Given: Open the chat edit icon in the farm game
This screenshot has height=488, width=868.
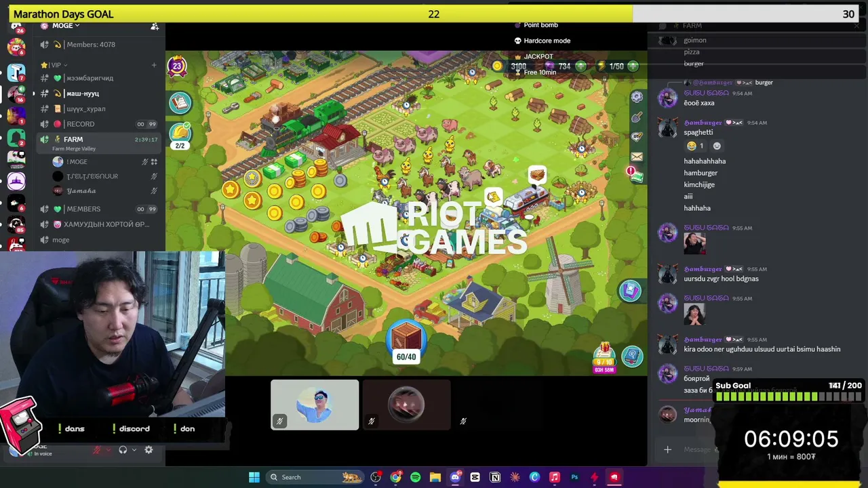Looking at the screenshot, I should pyautogui.click(x=637, y=137).
